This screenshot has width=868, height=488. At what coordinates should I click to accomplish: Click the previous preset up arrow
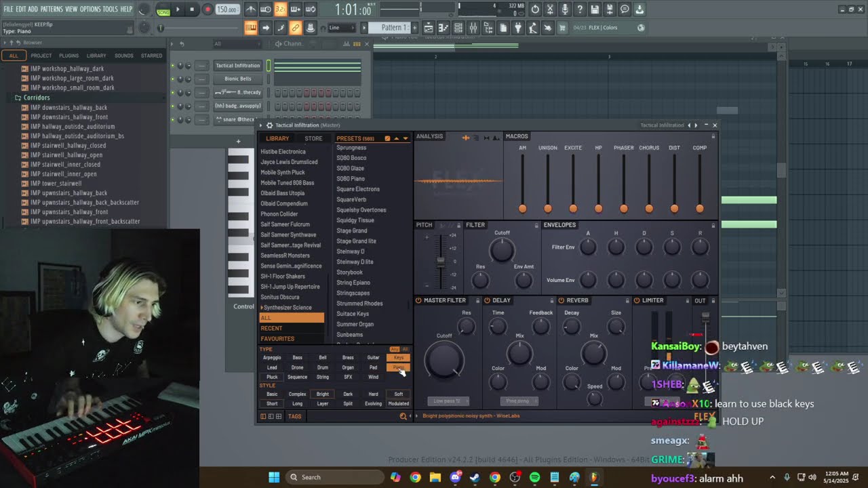(397, 138)
